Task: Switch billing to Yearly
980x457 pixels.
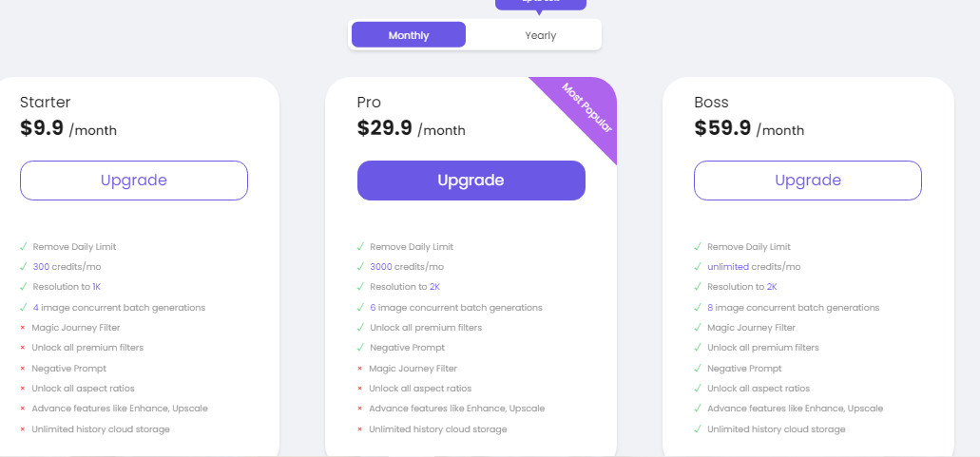Action: click(540, 35)
